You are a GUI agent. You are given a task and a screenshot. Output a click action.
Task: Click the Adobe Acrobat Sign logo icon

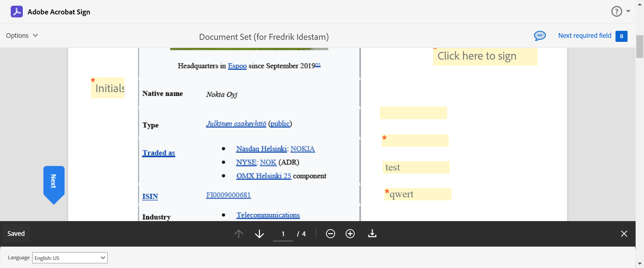point(17,12)
